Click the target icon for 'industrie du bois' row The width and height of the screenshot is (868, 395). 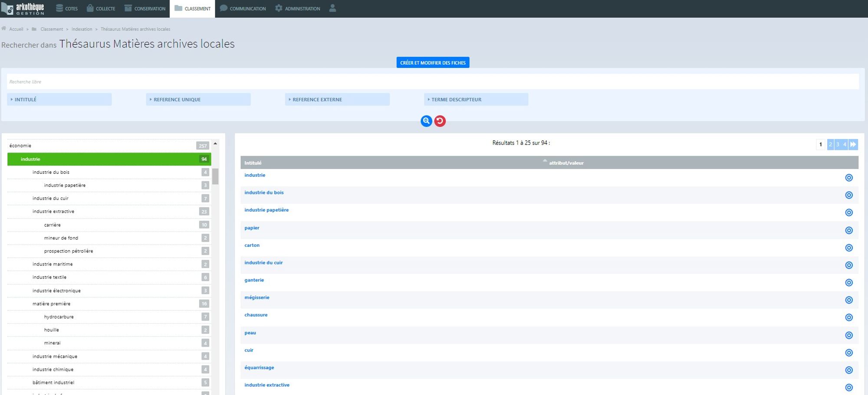click(x=848, y=195)
